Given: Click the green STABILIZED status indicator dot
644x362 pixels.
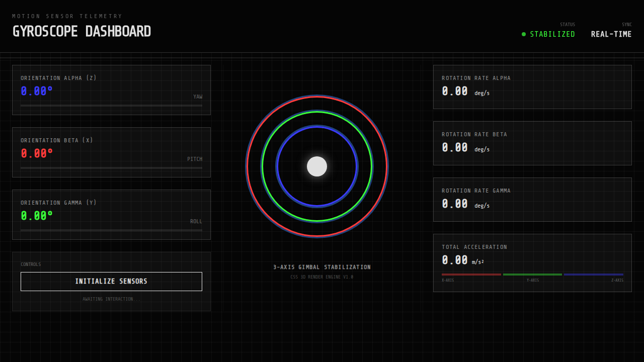Looking at the screenshot, I should point(523,34).
